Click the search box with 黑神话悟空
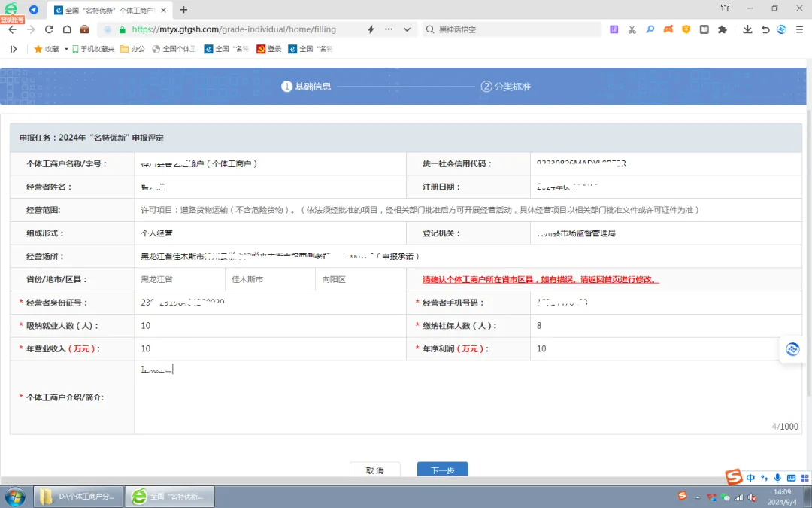Image resolution: width=812 pixels, height=508 pixels. click(x=513, y=29)
